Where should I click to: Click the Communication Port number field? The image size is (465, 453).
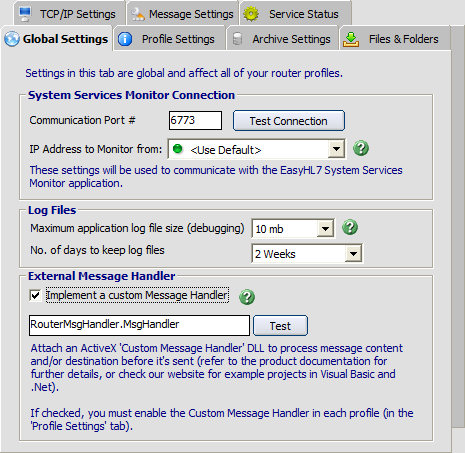tap(195, 120)
